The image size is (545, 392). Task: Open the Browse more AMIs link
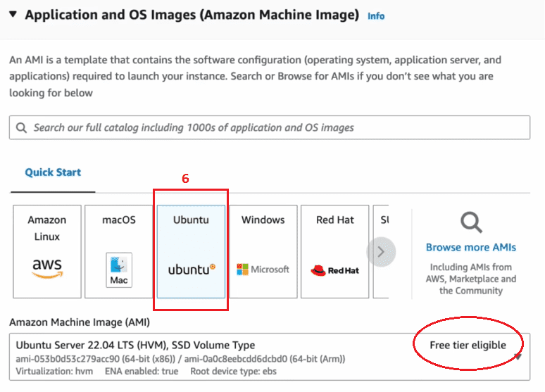[471, 247]
